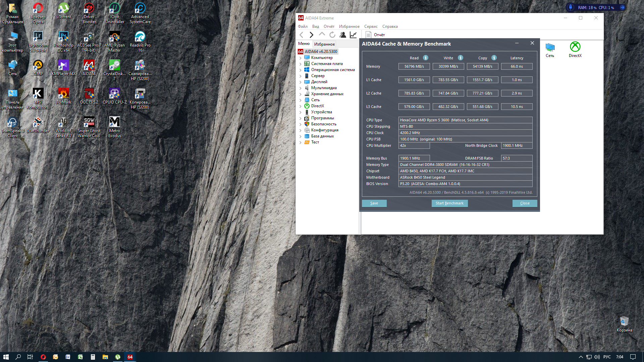This screenshot has height=362, width=644.
Task: Click the toolbar graph chart icon
Action: (x=353, y=35)
